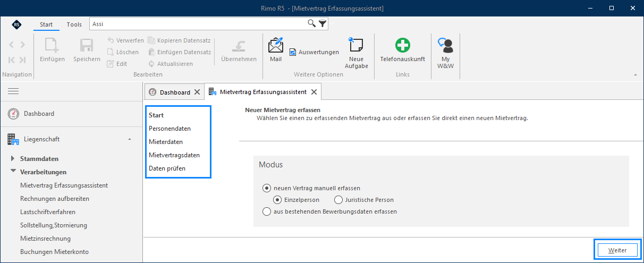Open Auswertungen reports
Image resolution: width=644 pixels, height=263 pixels.
pyautogui.click(x=314, y=52)
